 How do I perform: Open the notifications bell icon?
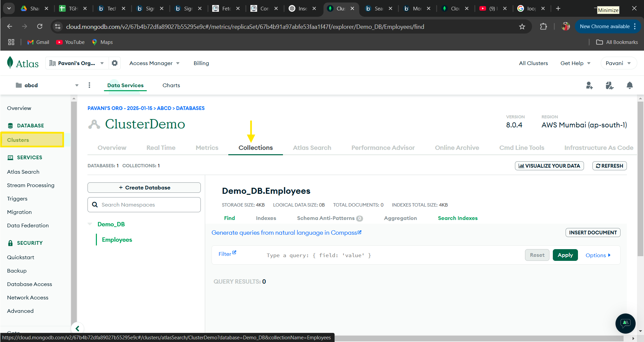(x=630, y=85)
